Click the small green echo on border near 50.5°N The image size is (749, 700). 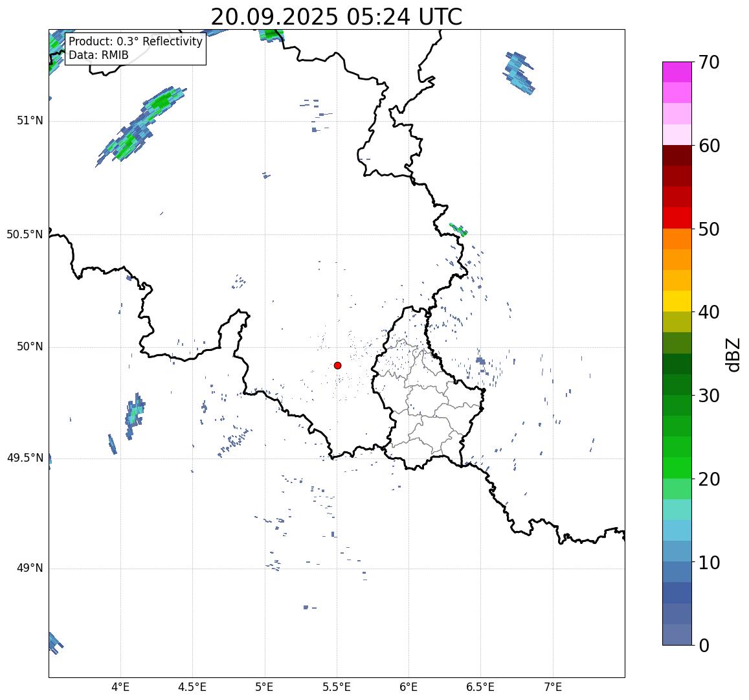458,230
